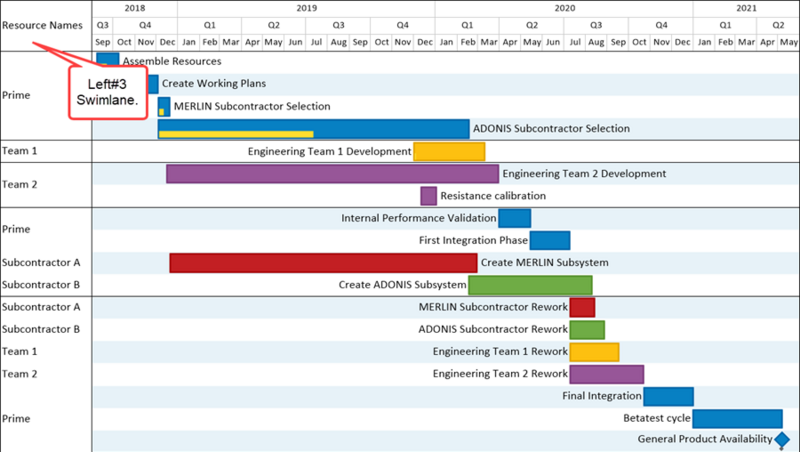Click the Subcontractor A label beside Create MERLIN Subsystem
The width and height of the screenshot is (800, 452).
pos(41,263)
